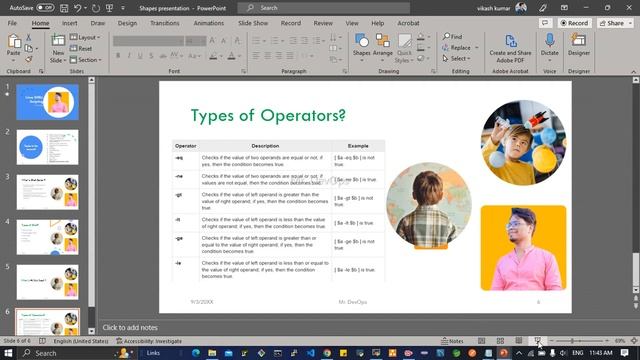Open the Comments pane icon
The image size is (640, 360).
pyautogui.click(x=545, y=23)
